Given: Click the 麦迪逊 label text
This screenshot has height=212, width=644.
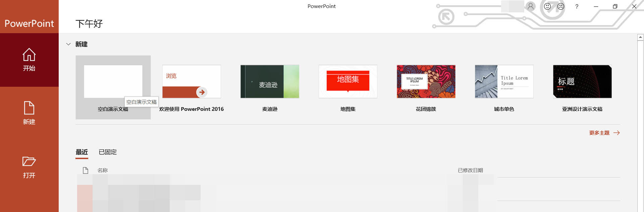Looking at the screenshot, I should (x=270, y=109).
